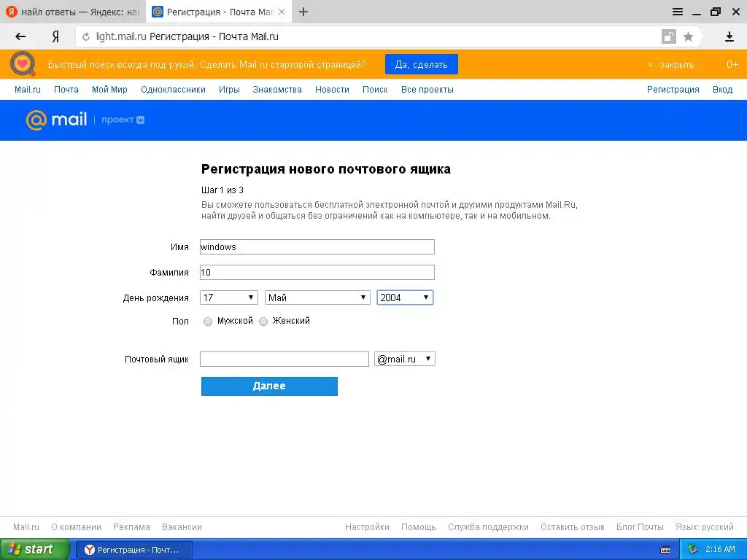Click the address bar light.mail.ru text

(121, 36)
